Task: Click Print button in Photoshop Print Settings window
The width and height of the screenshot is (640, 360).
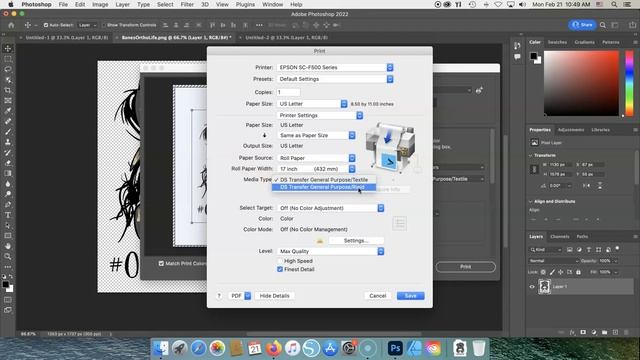Action: click(x=466, y=267)
